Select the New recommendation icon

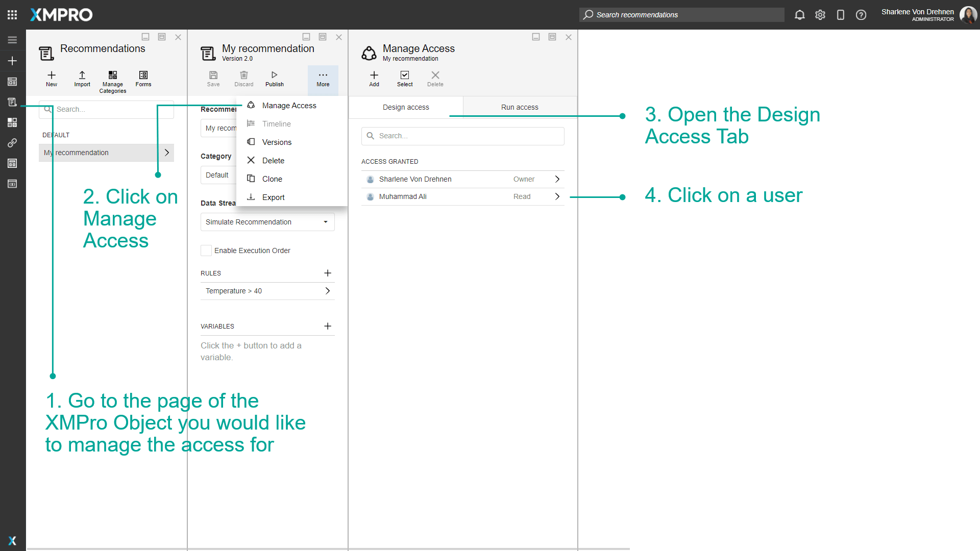pyautogui.click(x=51, y=79)
